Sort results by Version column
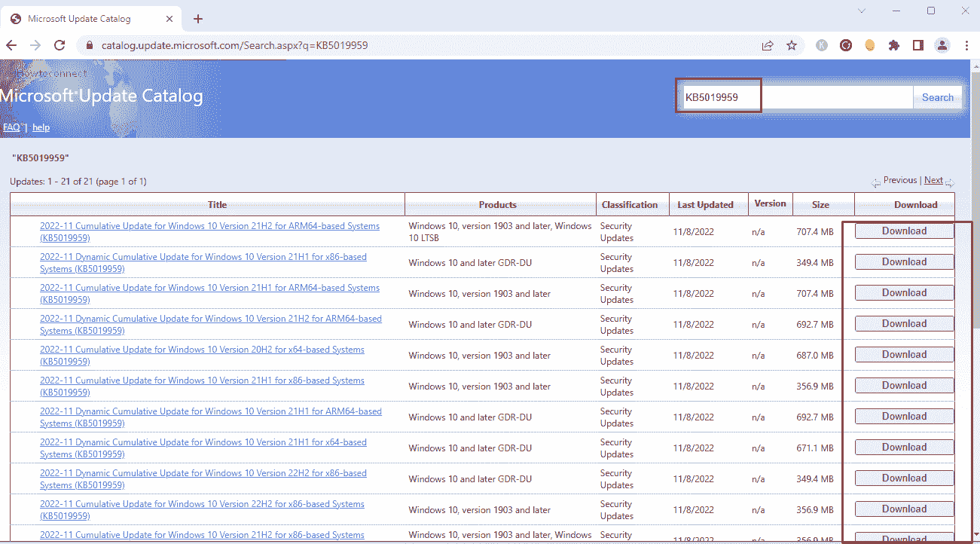 [771, 203]
